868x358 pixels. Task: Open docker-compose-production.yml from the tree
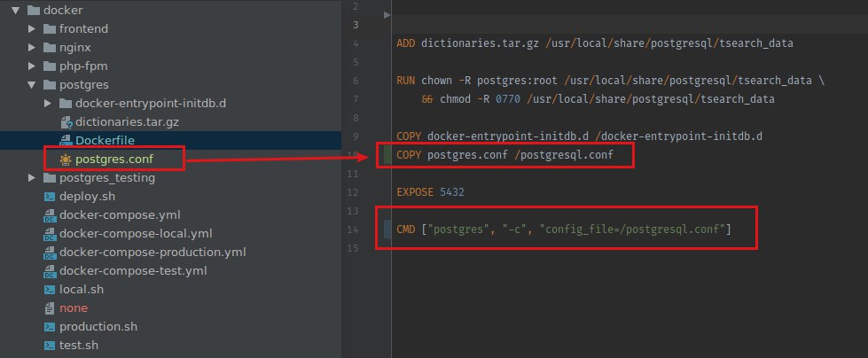pyautogui.click(x=152, y=253)
